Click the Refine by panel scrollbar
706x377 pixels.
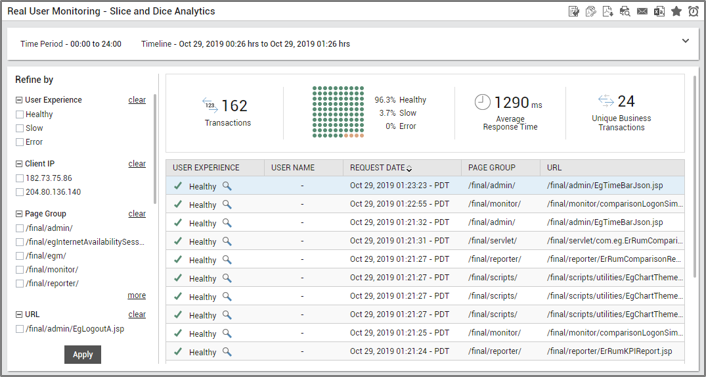[155, 149]
